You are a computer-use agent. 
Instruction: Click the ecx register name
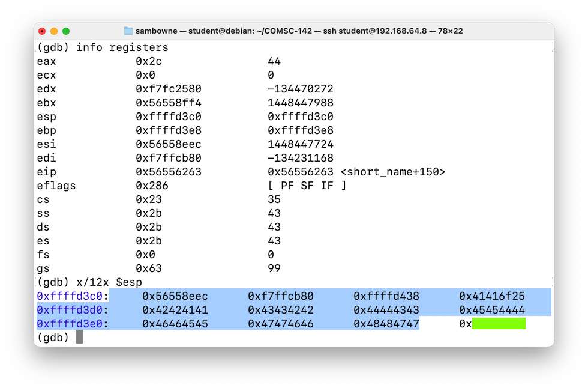pos(47,75)
